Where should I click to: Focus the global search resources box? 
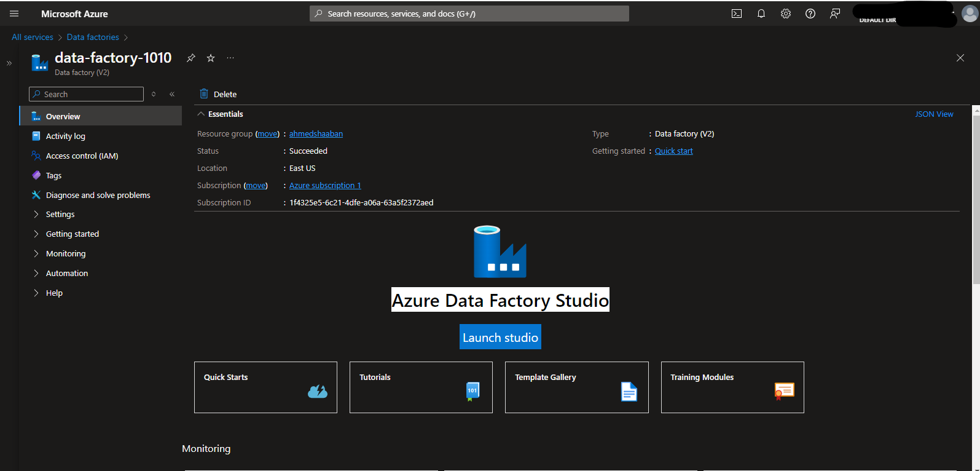[x=469, y=14]
